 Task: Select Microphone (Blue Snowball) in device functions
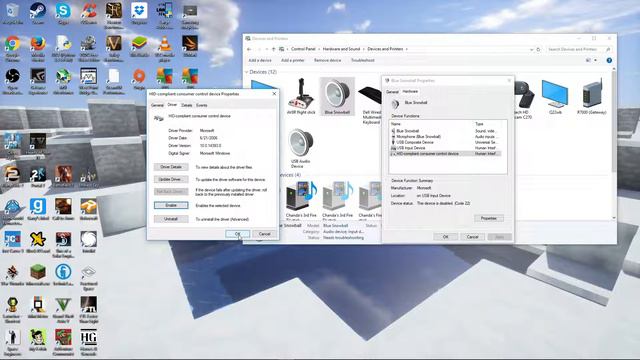445,137
